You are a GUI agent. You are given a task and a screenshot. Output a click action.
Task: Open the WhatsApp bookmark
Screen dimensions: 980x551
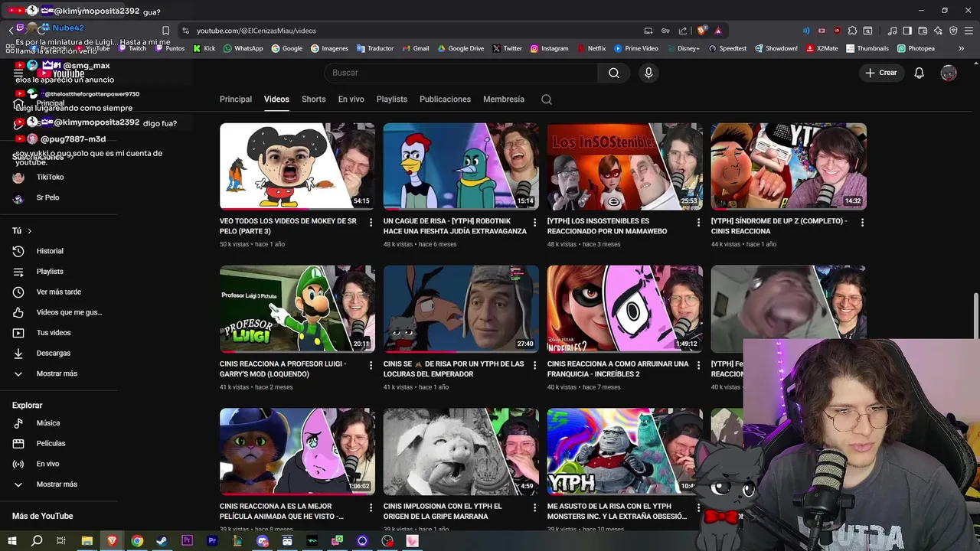(243, 48)
